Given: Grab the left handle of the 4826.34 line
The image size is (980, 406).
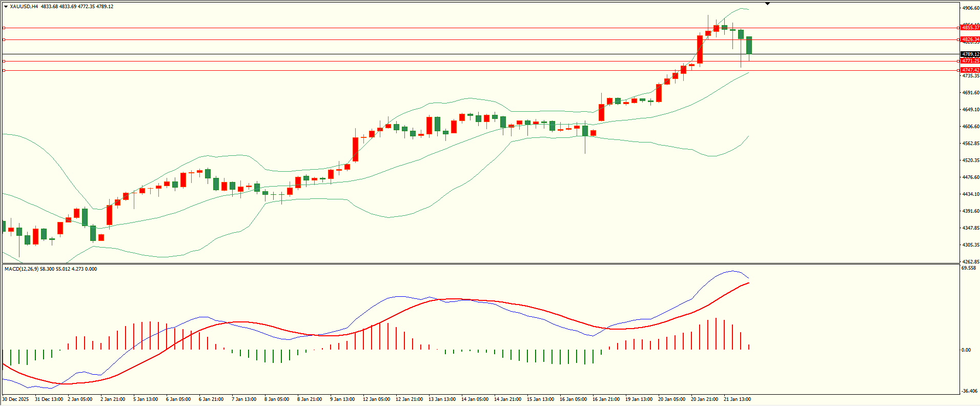Looking at the screenshot, I should [x=4, y=39].
